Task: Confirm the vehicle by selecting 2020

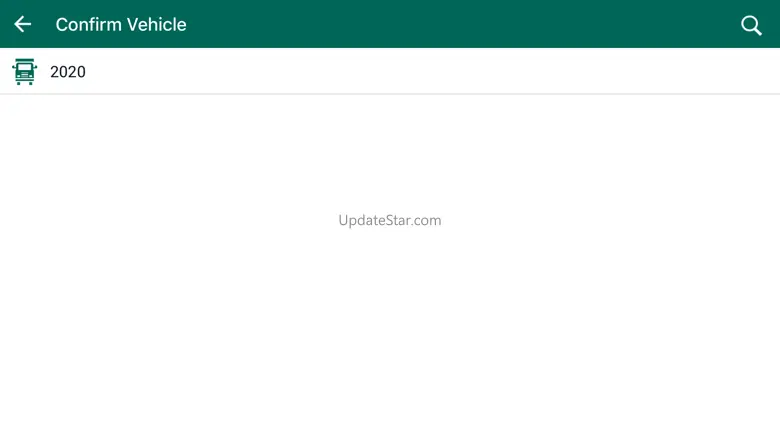Action: [x=390, y=71]
